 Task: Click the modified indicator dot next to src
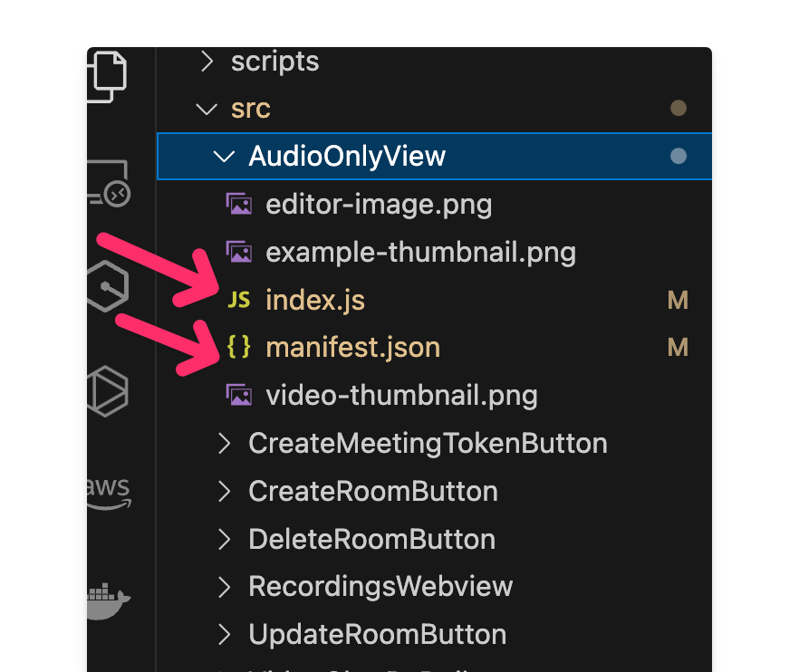(679, 108)
